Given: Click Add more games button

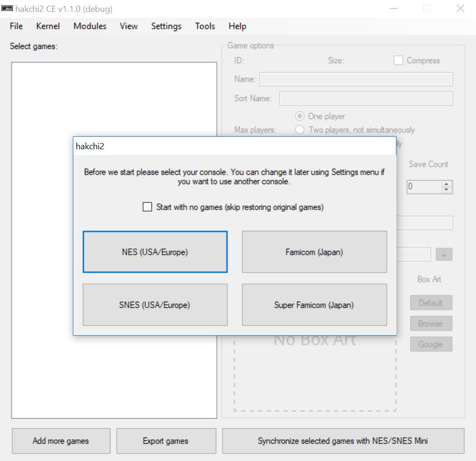Looking at the screenshot, I should click(61, 441).
